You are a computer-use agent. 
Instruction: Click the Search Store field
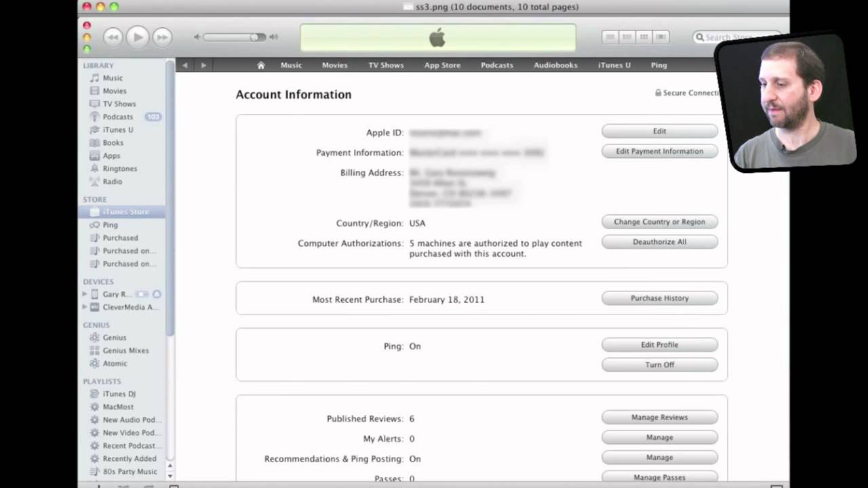[736, 37]
